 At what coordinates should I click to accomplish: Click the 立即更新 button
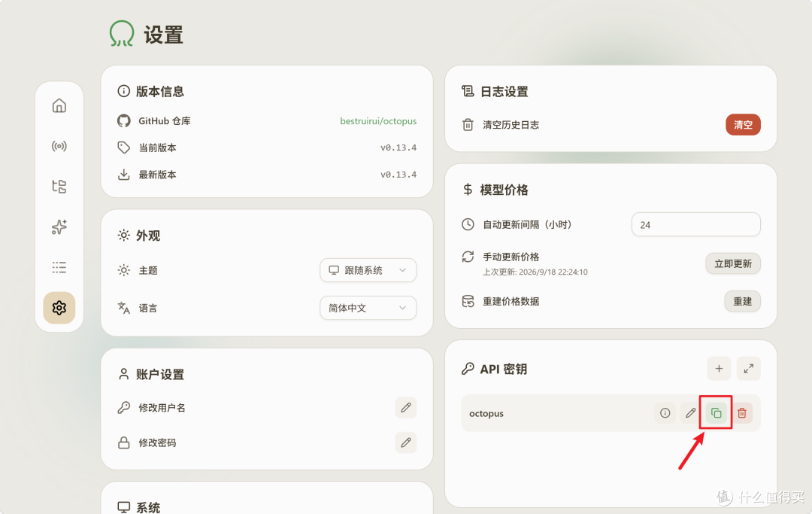tap(733, 263)
